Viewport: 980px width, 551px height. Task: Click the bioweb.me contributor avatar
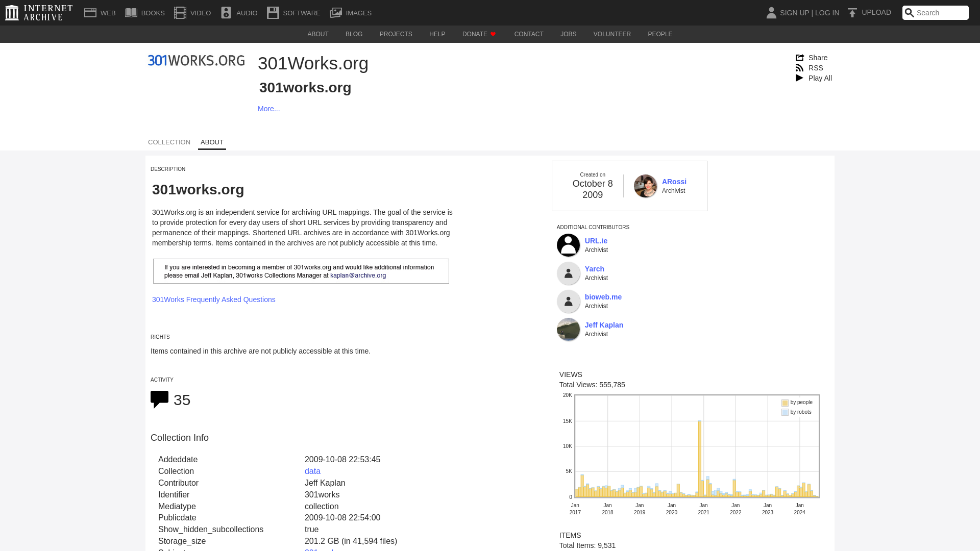(x=568, y=302)
